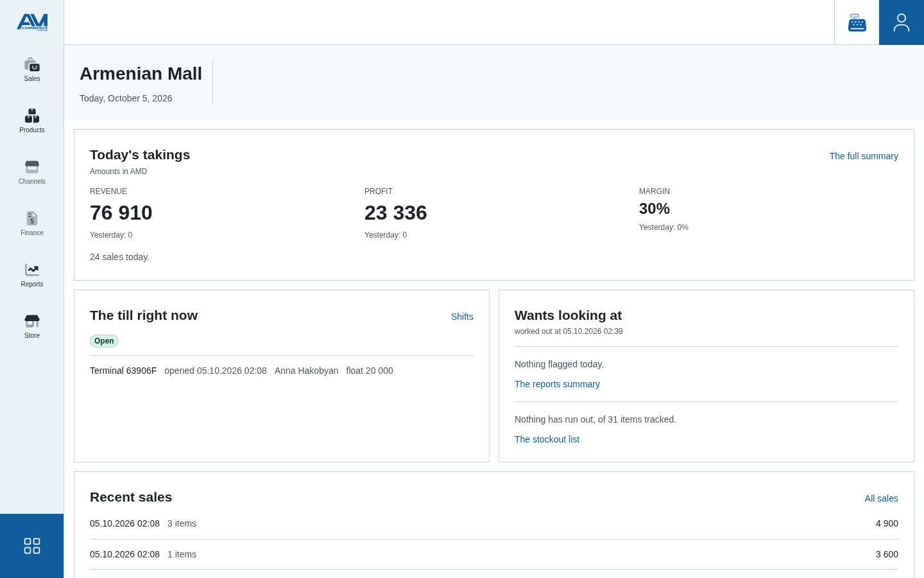Viewport: 924px width, 578px height.
Task: Select the Terminal 63906F row
Action: click(x=282, y=371)
